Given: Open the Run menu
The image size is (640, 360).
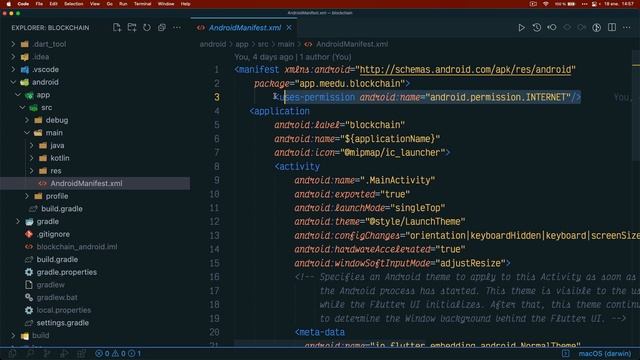Looking at the screenshot, I should (x=123, y=4).
